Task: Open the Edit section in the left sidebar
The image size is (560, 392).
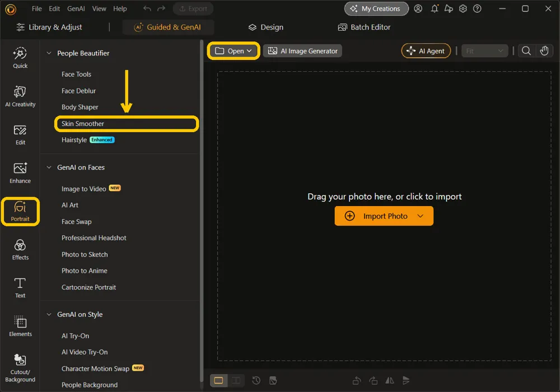Action: tap(20, 134)
